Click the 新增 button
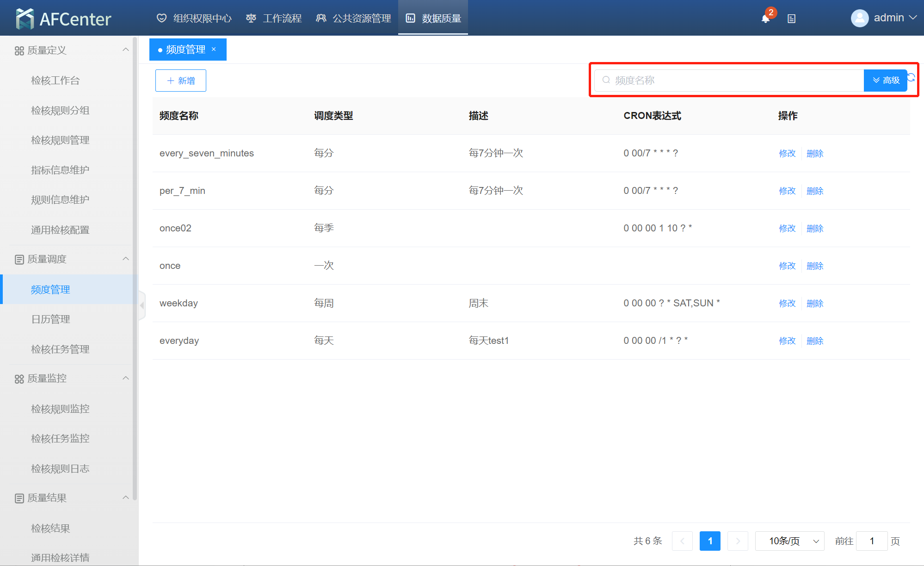Viewport: 924px width, 566px height. 181,81
